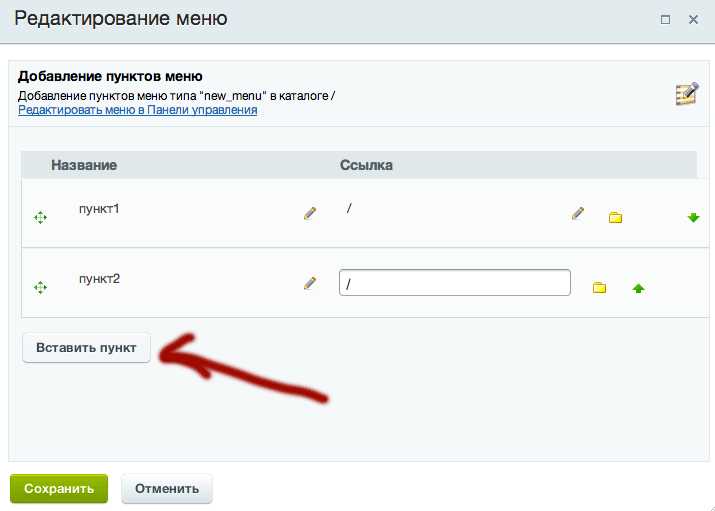Viewport: 715px width, 511px height.
Task: Maximize the Редактирование меню dialog
Action: point(665,20)
